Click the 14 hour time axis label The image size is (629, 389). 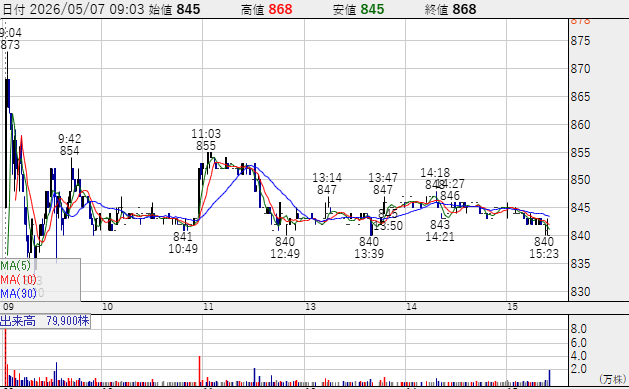click(412, 307)
